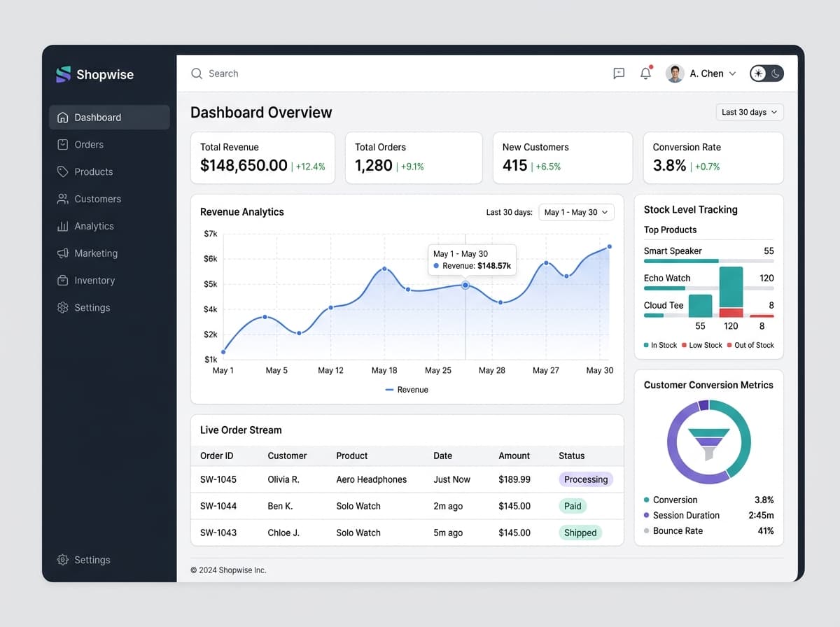Open Products menu item
Image resolution: width=840 pixels, height=627 pixels.
[x=109, y=171]
